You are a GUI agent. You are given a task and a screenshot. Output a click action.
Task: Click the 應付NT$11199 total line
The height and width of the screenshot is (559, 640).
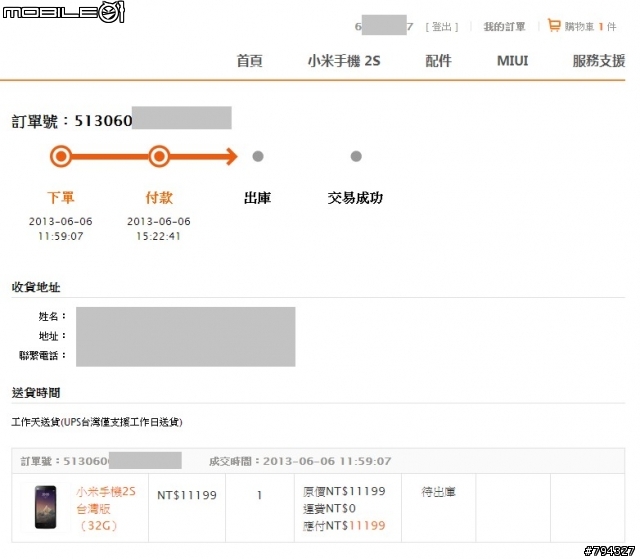tap(344, 526)
